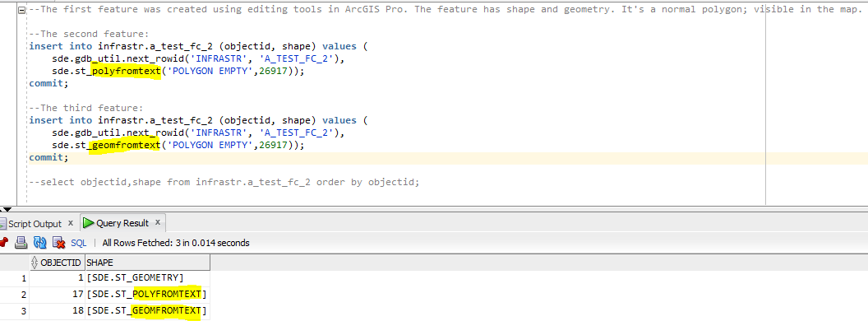Select the OBJECTID cell with value 18
Screen dimensions: 868x321
point(57,311)
